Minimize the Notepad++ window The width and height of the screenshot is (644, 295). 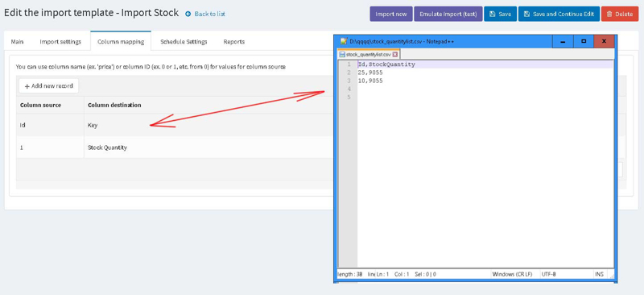click(563, 42)
